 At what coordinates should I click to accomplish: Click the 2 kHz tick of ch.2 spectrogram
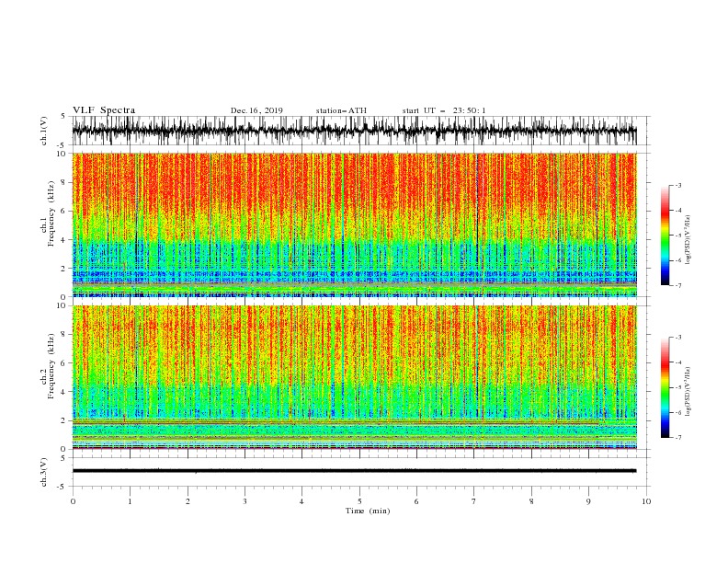coord(63,420)
